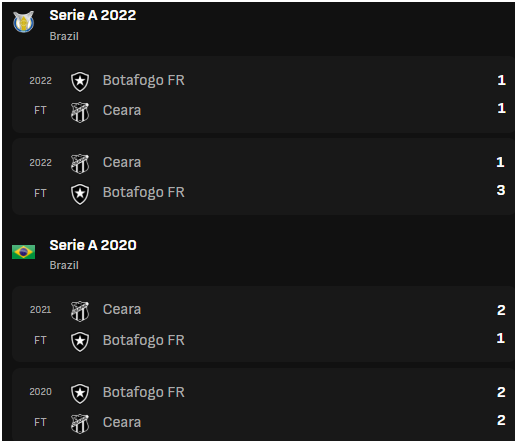Viewport: 517px width, 443px height.
Task: Click Botafogo FR crest in the 1-1 match
Action: [80, 81]
